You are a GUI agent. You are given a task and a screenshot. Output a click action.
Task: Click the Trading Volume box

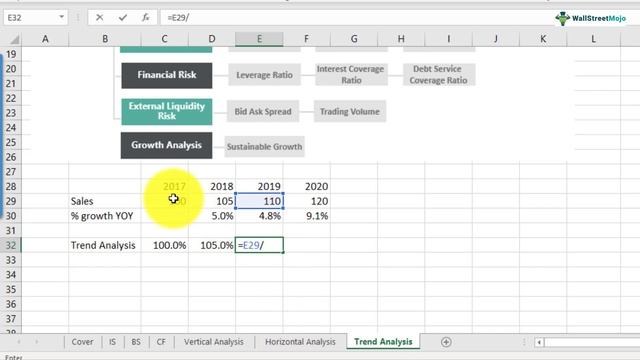pos(350,111)
